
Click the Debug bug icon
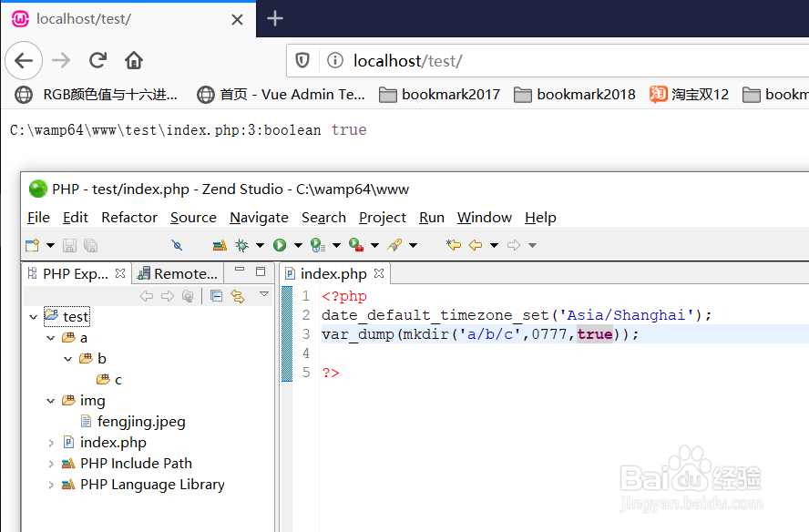pos(241,245)
